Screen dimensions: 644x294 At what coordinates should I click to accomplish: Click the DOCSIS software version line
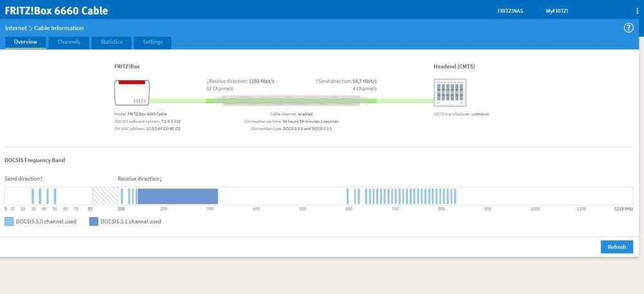(x=147, y=121)
